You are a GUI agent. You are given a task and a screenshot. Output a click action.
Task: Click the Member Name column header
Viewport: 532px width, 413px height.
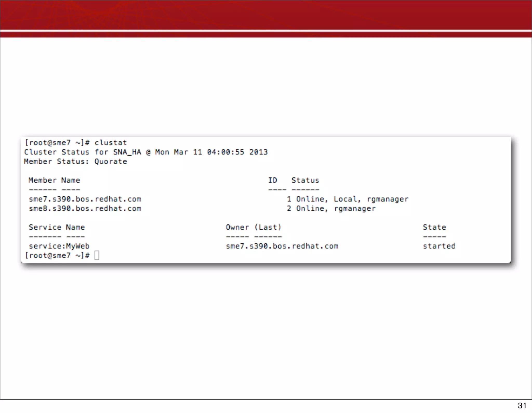54,180
